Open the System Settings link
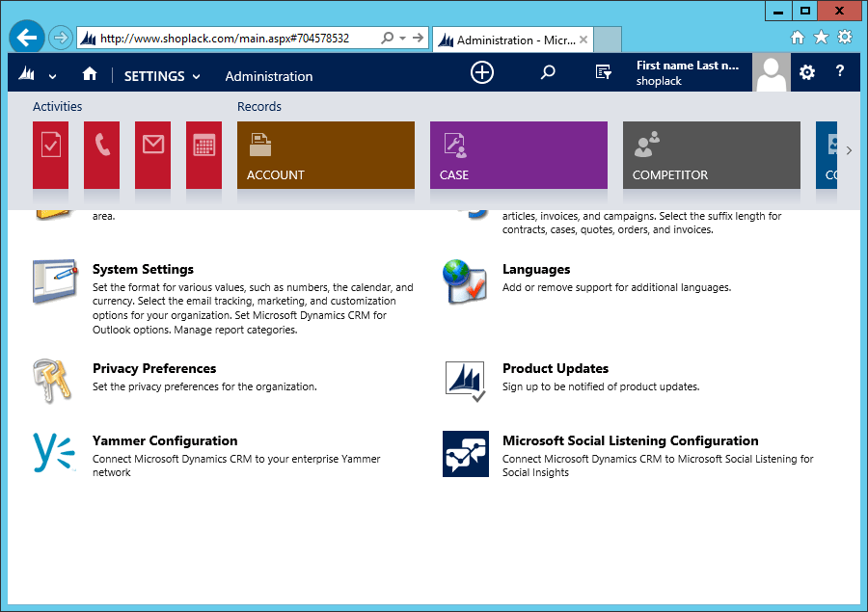The image size is (868, 612). coord(143,269)
